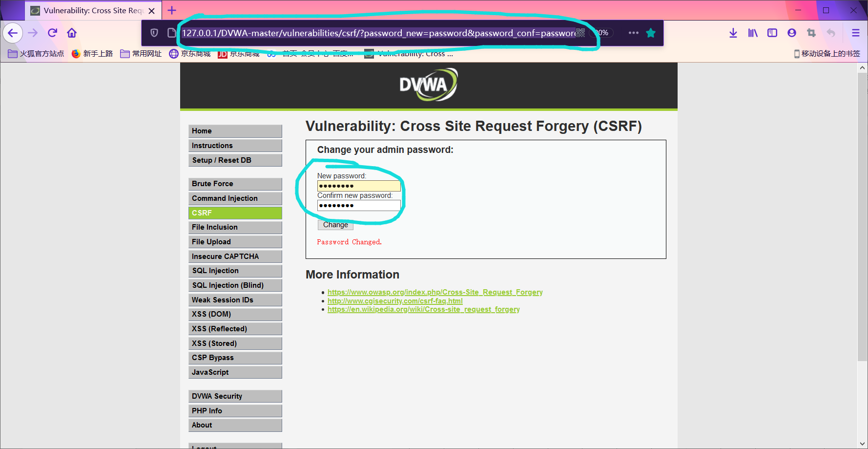Open the JavaScript vulnerability page
The height and width of the screenshot is (449, 868).
point(235,372)
